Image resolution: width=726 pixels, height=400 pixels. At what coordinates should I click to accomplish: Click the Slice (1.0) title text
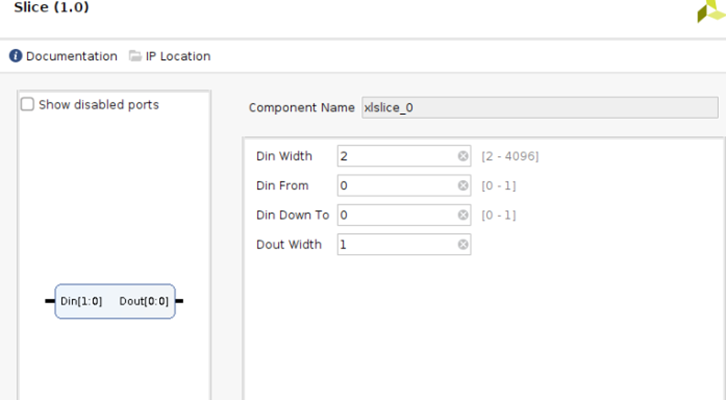click(x=51, y=7)
